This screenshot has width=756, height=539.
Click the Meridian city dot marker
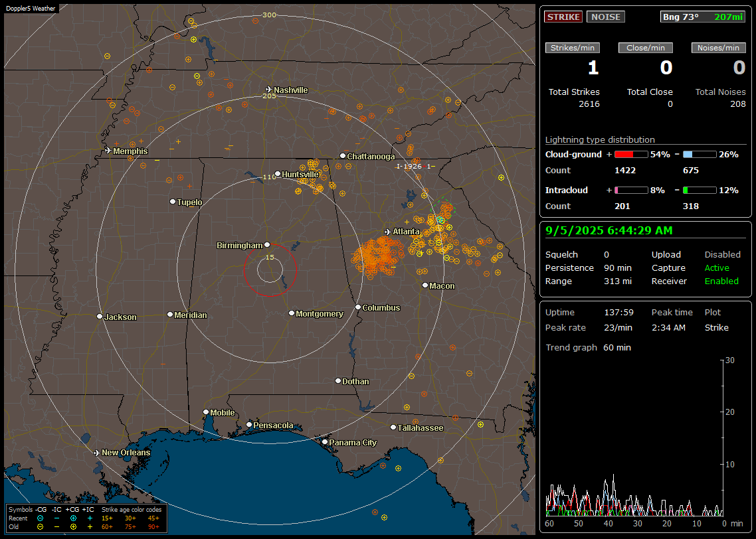pyautogui.click(x=169, y=315)
